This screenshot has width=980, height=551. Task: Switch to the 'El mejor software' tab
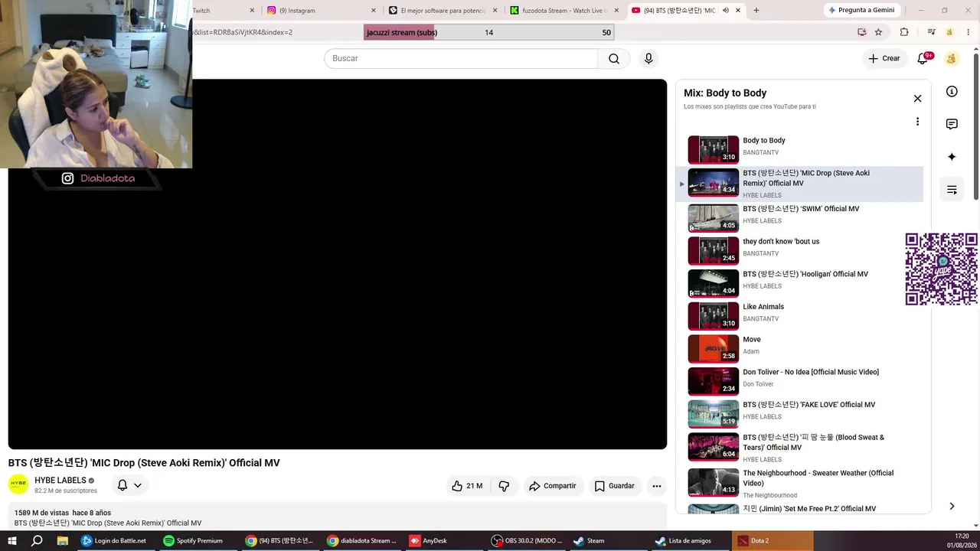pos(443,11)
